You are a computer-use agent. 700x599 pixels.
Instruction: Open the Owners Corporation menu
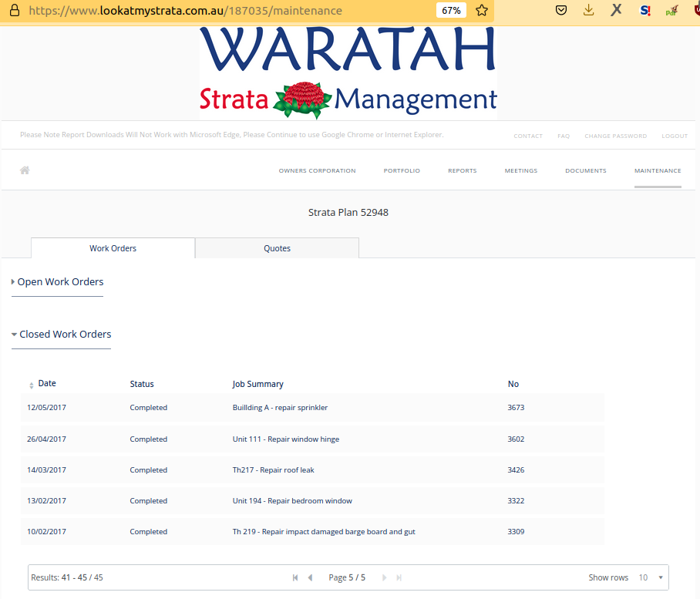(318, 170)
